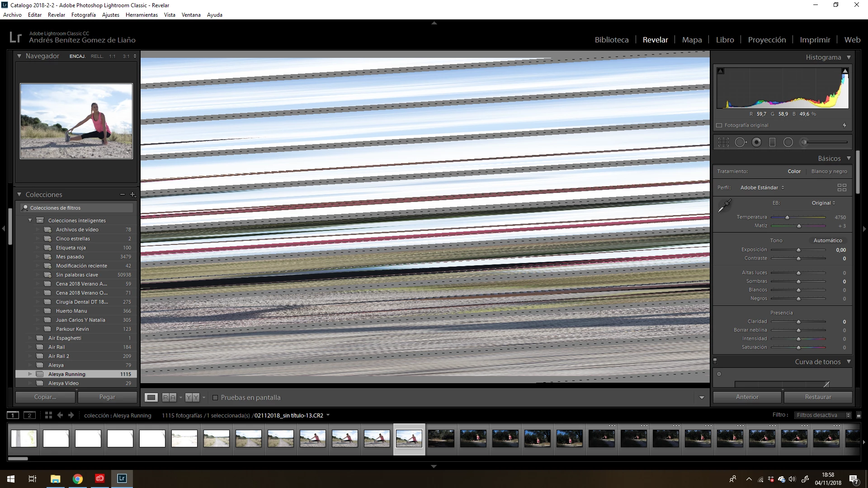Open the Filtros desactivados filter dropdown

click(x=823, y=415)
